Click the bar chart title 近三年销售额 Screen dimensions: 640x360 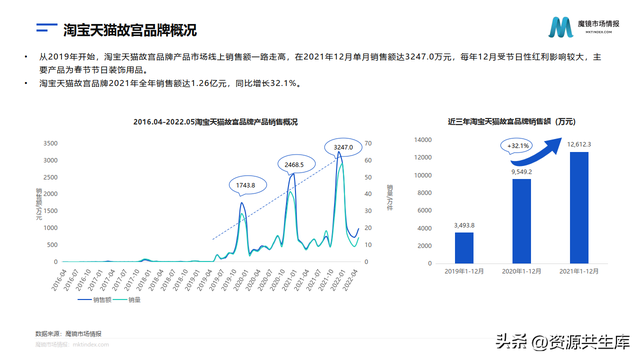[x=511, y=121]
